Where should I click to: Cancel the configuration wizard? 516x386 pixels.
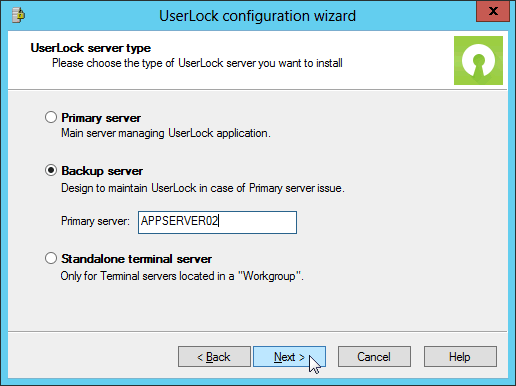374,357
